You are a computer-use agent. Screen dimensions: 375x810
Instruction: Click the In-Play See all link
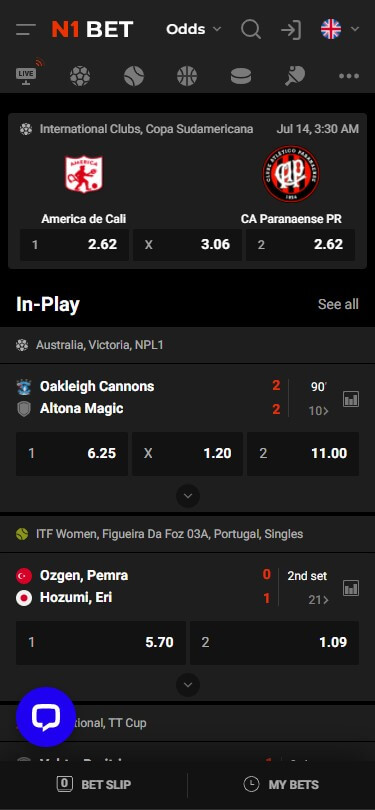coord(338,304)
